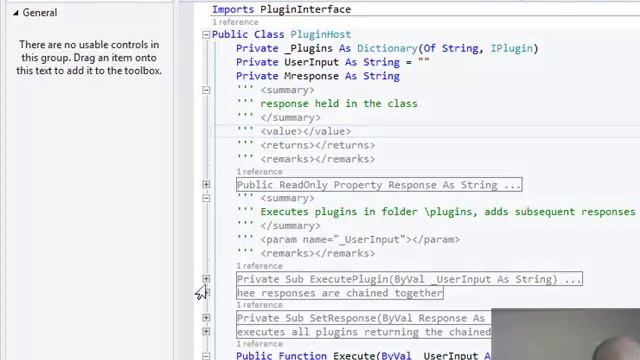Viewport: 640px width, 360px height.
Task: Collapse the Public Class PluginHost block
Action: (206, 35)
